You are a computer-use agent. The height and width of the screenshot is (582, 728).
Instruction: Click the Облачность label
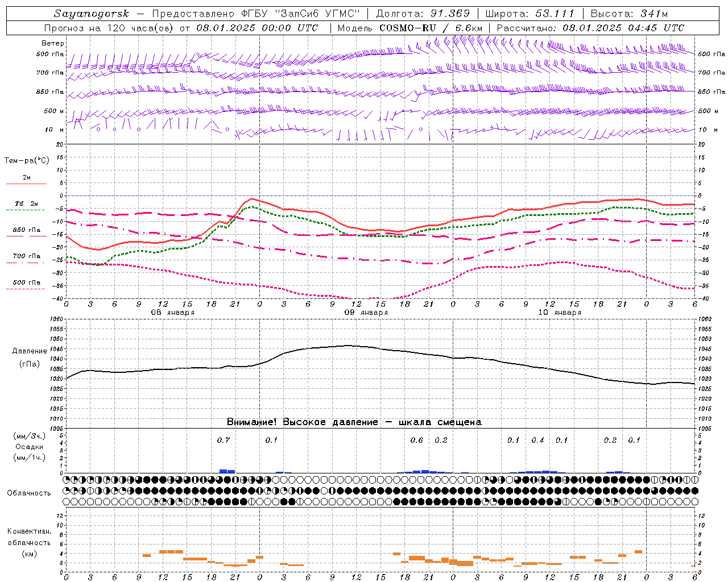[x=29, y=493]
